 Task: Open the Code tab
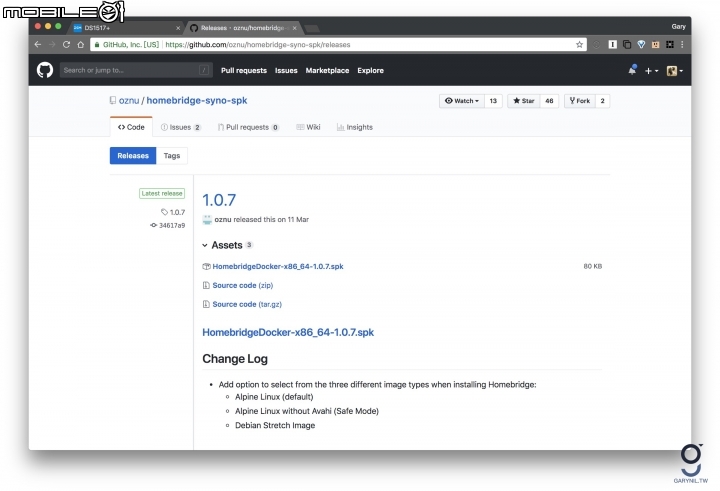pyautogui.click(x=131, y=127)
